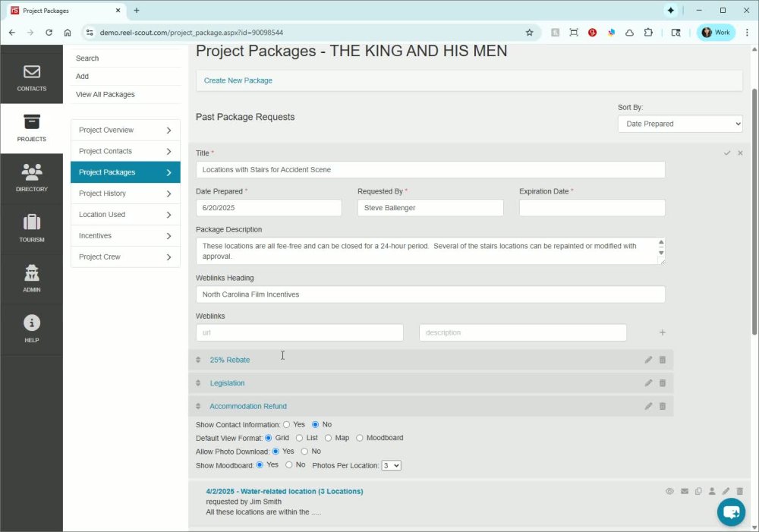Edit the Water-related location package
The image size is (759, 532).
726,491
